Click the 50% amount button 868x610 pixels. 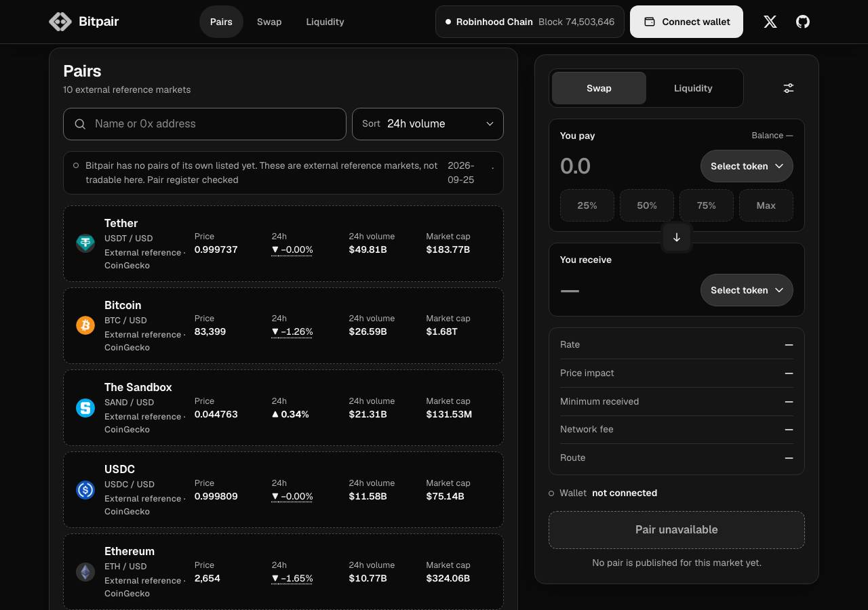pos(647,205)
